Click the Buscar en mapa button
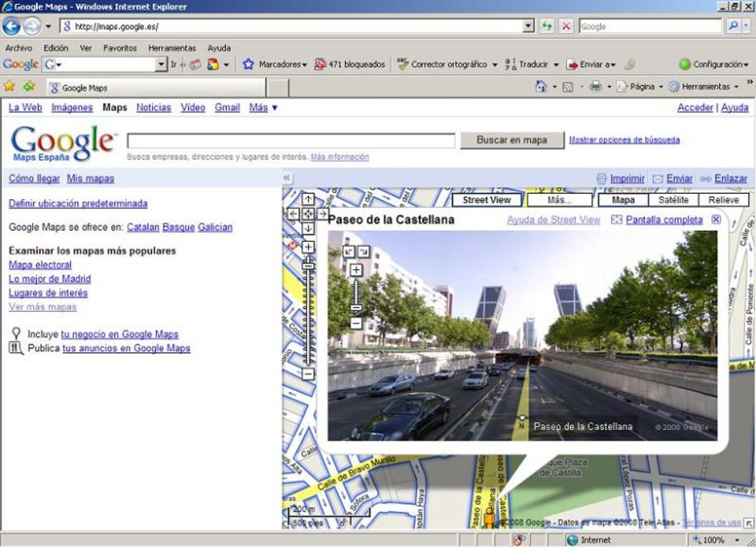The image size is (756, 547). pyautogui.click(x=512, y=140)
